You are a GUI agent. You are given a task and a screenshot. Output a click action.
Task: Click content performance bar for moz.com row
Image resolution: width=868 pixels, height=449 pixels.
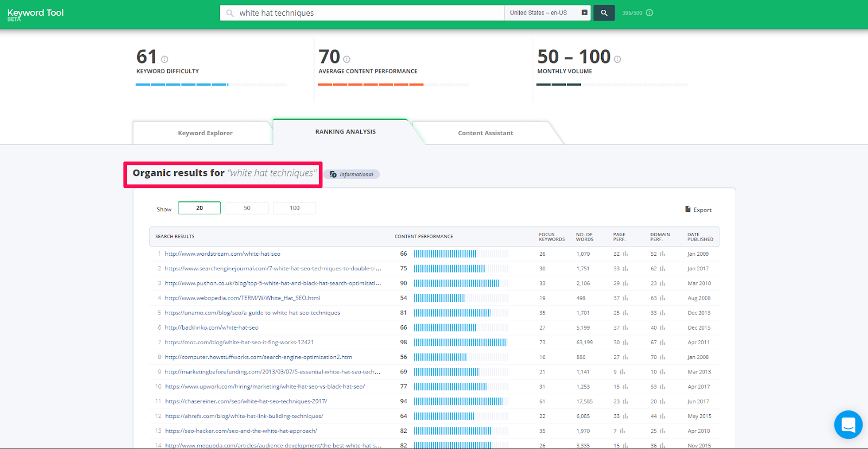click(x=461, y=342)
